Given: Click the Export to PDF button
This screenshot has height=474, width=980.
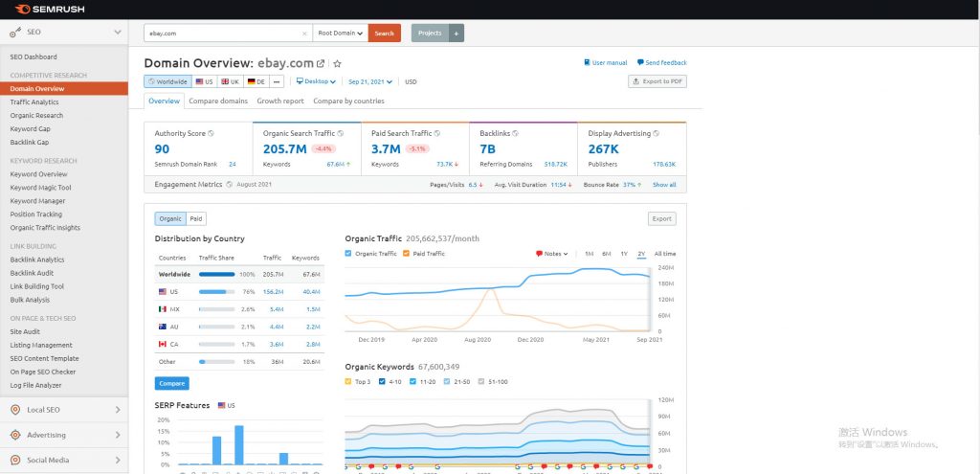Looking at the screenshot, I should (657, 81).
